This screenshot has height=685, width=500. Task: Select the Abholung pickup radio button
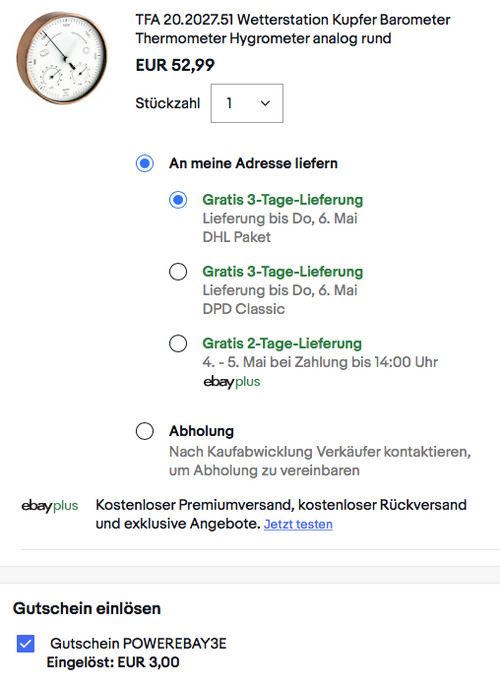pyautogui.click(x=145, y=431)
